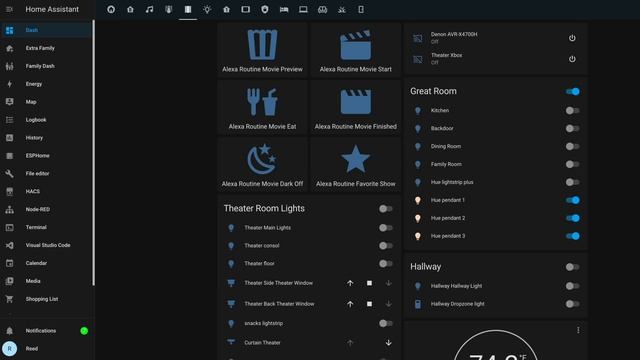Power on the Denon AVR-X4700H
The height and width of the screenshot is (360, 640).
(572, 38)
